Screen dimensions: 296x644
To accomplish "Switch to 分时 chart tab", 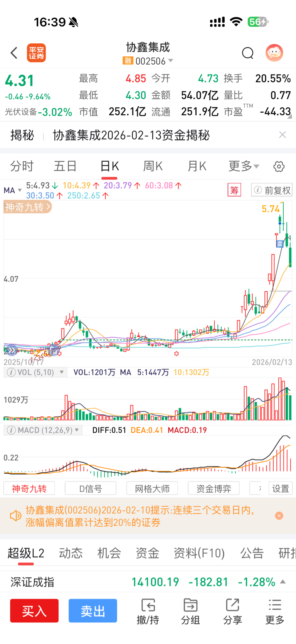I will click(22, 166).
